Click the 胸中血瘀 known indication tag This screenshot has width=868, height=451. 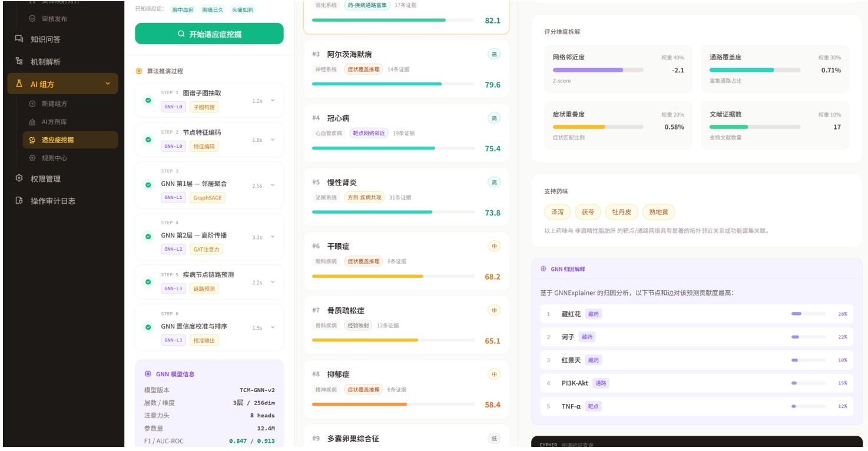click(183, 10)
